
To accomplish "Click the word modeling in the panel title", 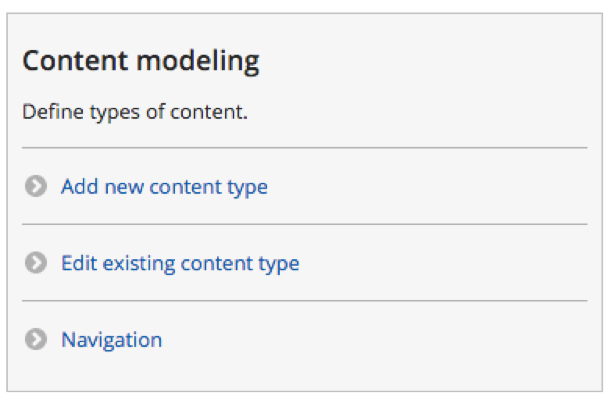I will coord(198,62).
